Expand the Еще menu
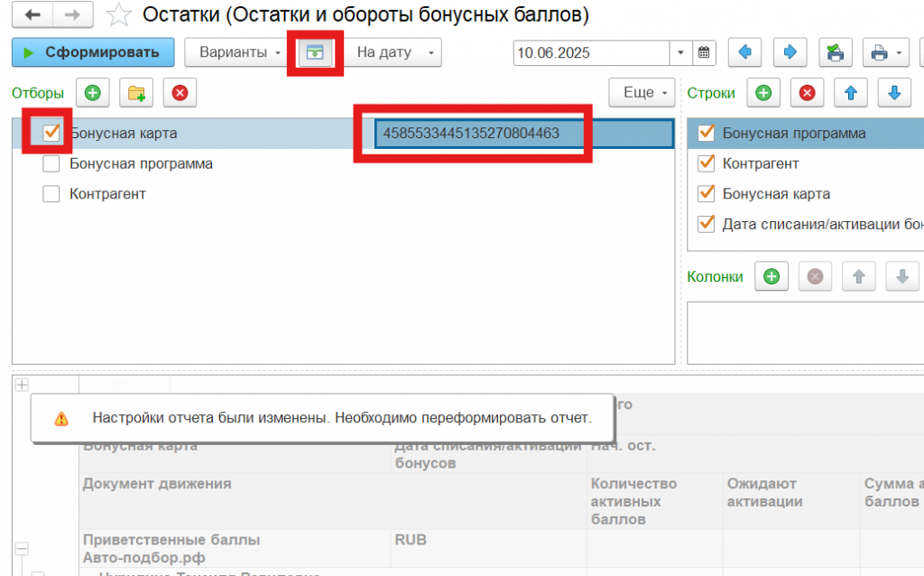Viewport: 924px width, 576px height. (x=642, y=93)
